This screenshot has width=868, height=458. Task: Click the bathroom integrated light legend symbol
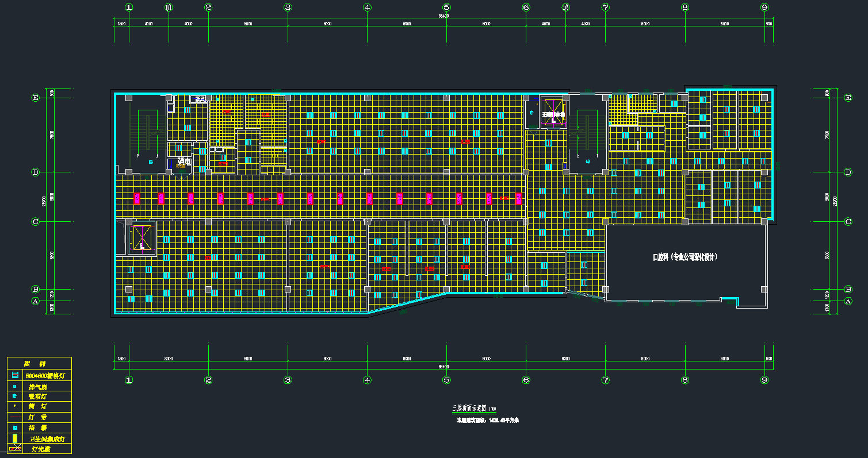tap(15, 438)
